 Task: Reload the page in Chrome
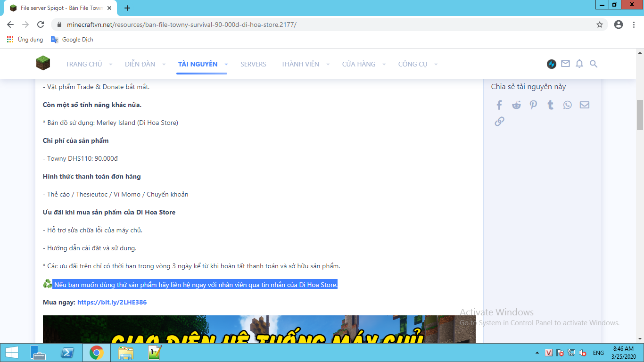[41, 25]
